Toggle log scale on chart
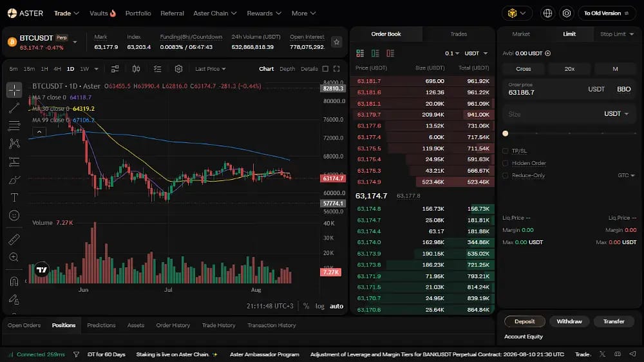 pyautogui.click(x=320, y=306)
